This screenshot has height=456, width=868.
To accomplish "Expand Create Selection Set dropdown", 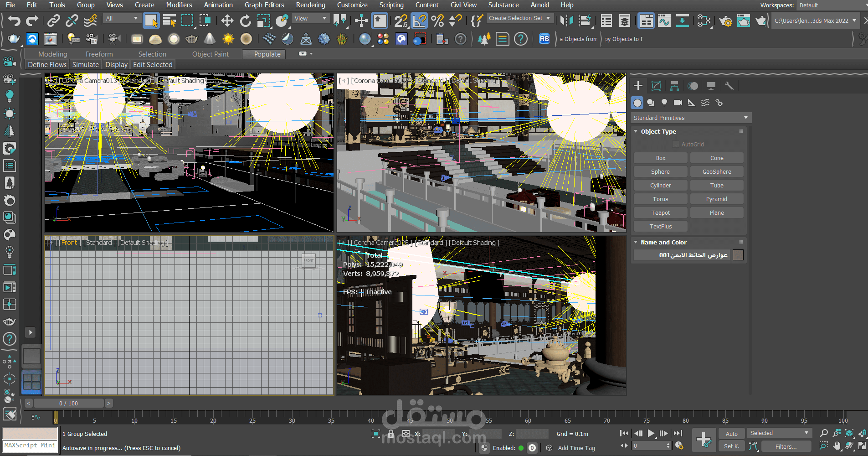I will pyautogui.click(x=549, y=18).
